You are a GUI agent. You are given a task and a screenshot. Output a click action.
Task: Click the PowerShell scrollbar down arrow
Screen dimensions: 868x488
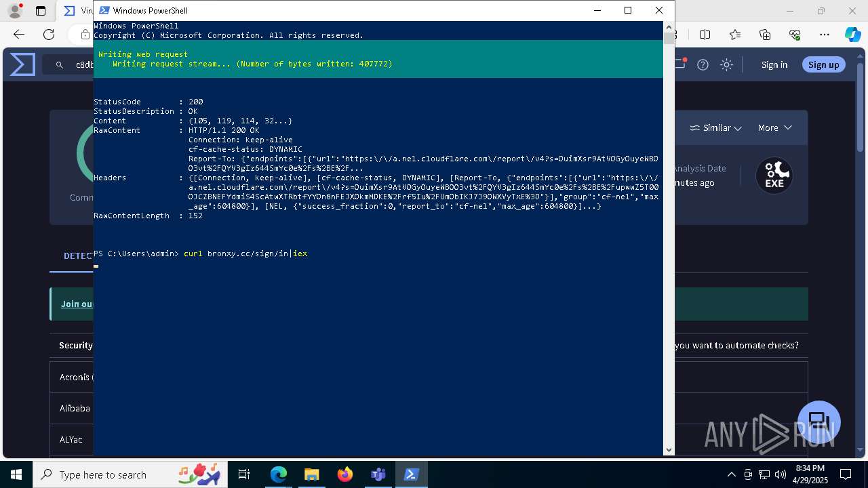click(669, 449)
